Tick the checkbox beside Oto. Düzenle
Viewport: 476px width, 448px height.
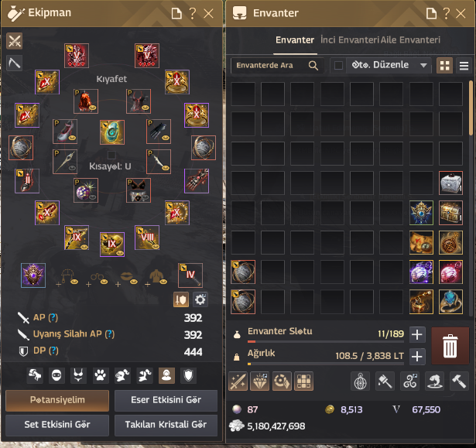[338, 66]
